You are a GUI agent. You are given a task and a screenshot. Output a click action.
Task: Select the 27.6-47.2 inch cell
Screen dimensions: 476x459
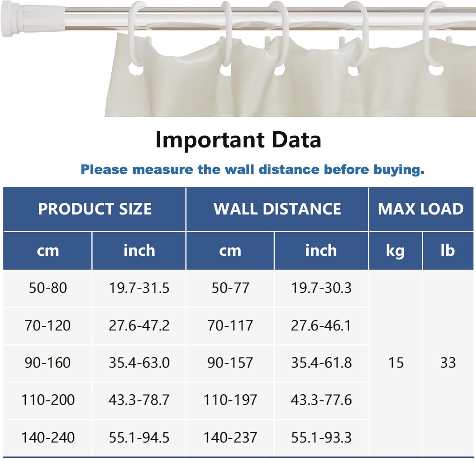coord(139,325)
